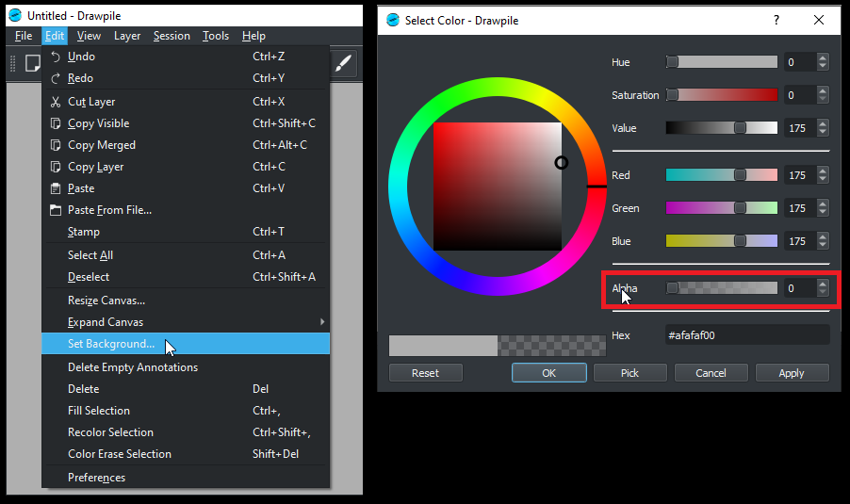The image size is (850, 504).
Task: Increase Hue value with up stepper
Action: click(x=823, y=58)
